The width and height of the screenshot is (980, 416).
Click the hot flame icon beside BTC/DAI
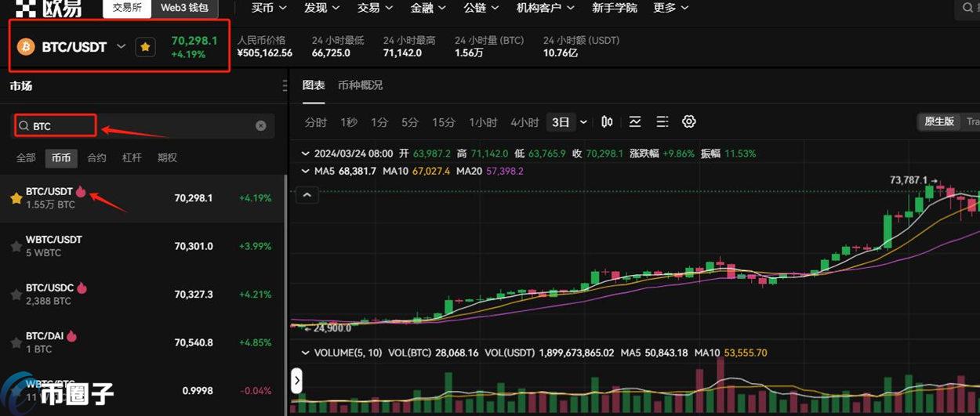(71, 336)
